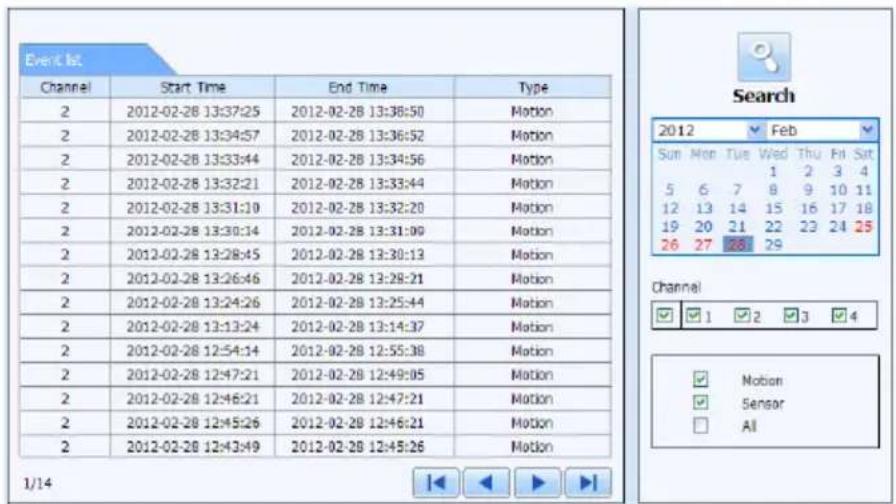Select calendar day 25
Screen dimensions: 896x504
[863, 226]
